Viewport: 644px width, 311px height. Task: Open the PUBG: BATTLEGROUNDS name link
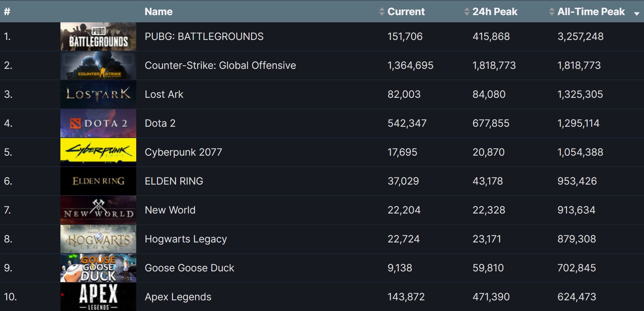pyautogui.click(x=204, y=36)
